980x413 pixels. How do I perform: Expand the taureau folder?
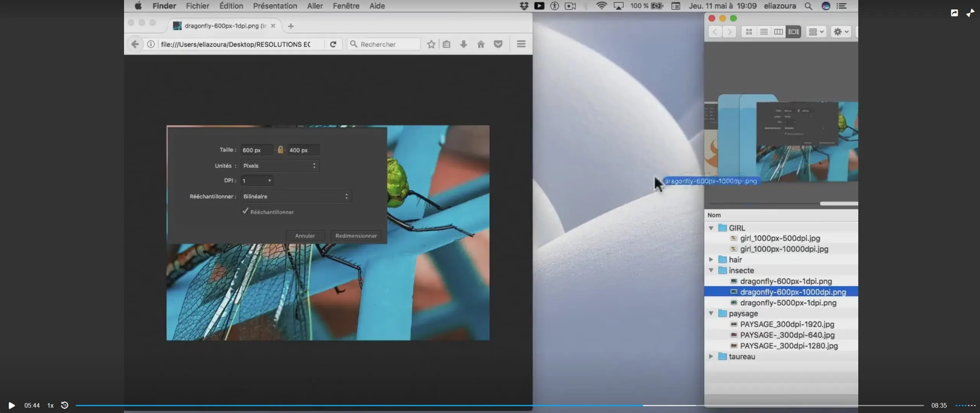click(711, 356)
